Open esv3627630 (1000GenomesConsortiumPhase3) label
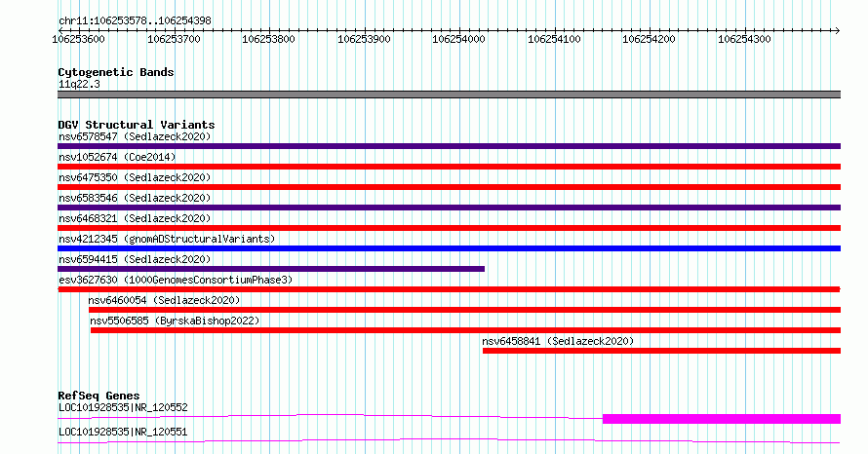Image resolution: width=868 pixels, height=454 pixels. (x=176, y=280)
